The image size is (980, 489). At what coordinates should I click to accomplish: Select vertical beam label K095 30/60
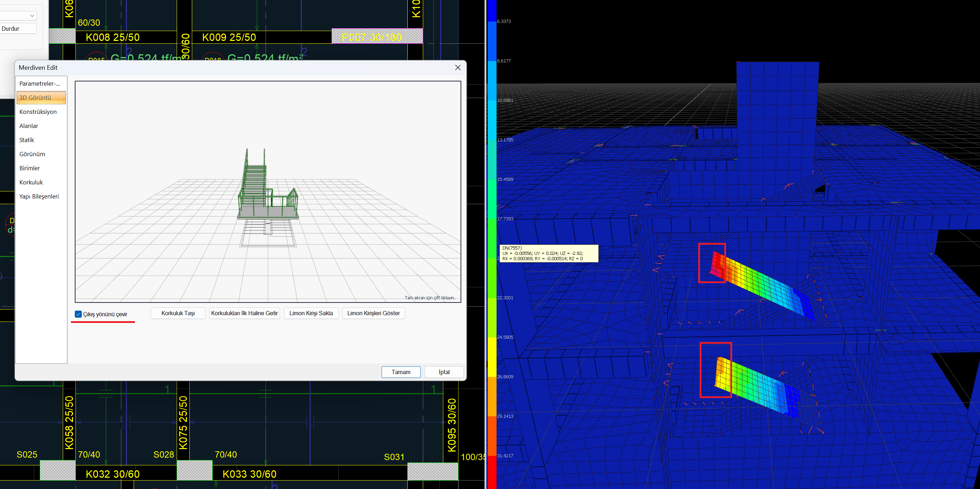[x=452, y=425]
